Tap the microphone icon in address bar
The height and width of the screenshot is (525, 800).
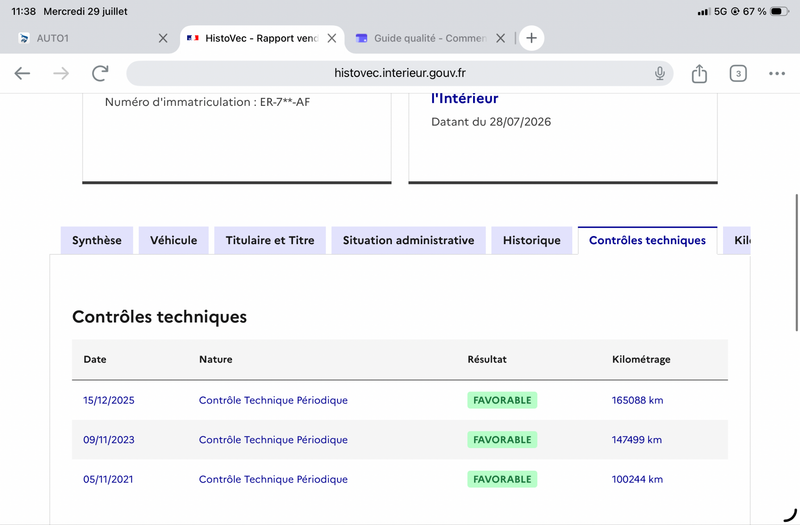click(660, 73)
